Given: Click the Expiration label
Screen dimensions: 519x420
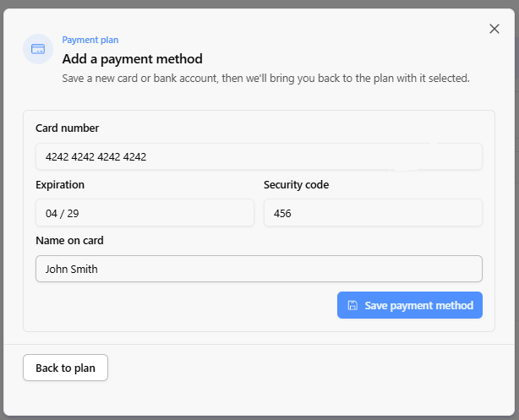Looking at the screenshot, I should tap(60, 184).
